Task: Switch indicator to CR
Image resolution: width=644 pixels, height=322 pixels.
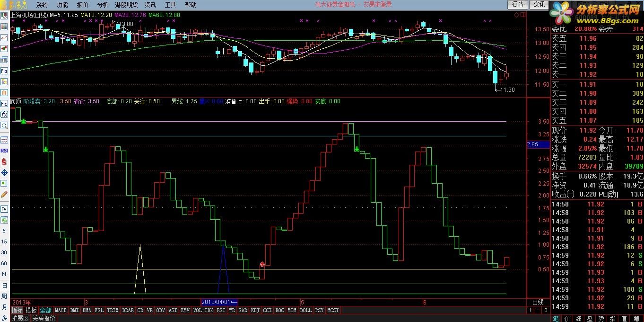Action: [140, 310]
